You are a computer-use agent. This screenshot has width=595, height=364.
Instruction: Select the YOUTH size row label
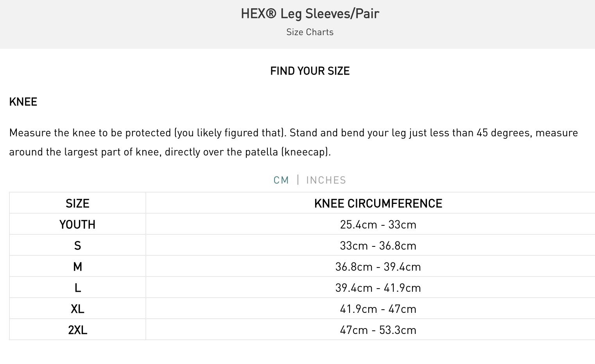click(77, 225)
